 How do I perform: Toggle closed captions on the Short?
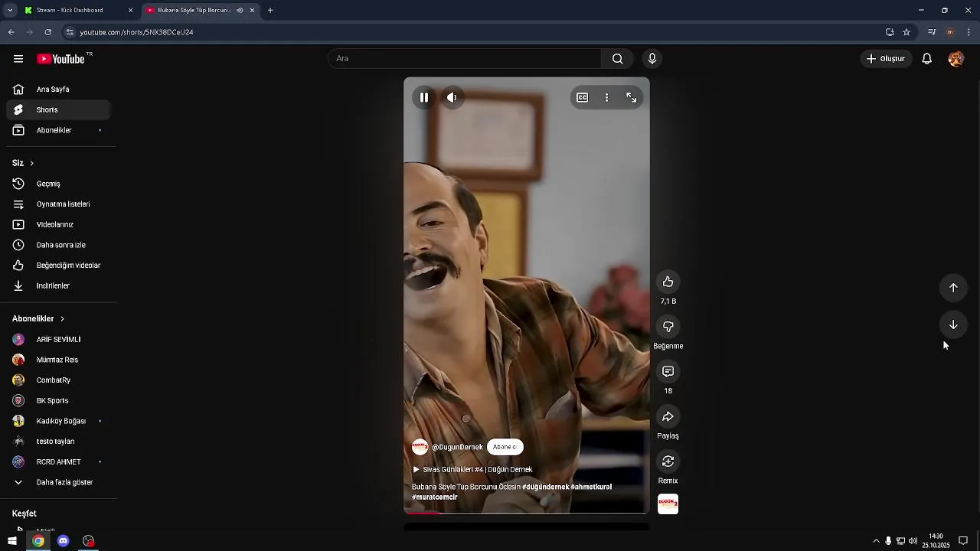pos(582,97)
